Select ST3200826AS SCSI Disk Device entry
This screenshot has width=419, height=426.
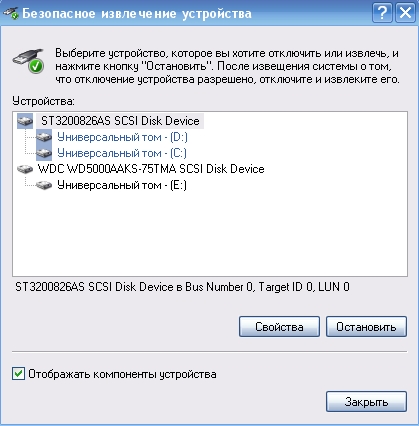tap(120, 121)
